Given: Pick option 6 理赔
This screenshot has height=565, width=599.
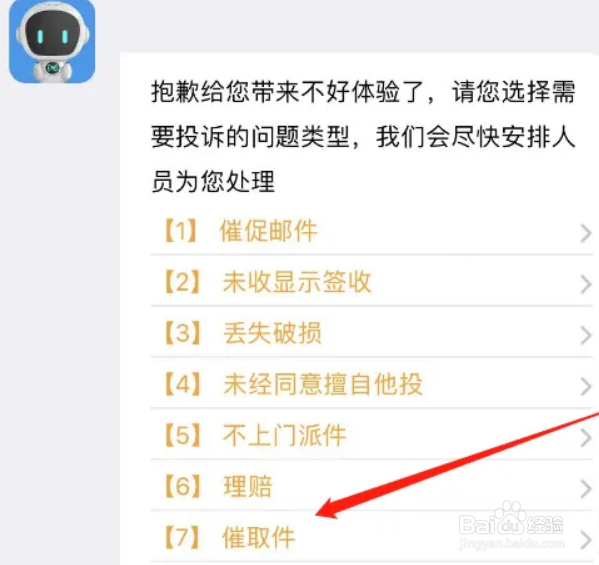Looking at the screenshot, I should (371, 487).
